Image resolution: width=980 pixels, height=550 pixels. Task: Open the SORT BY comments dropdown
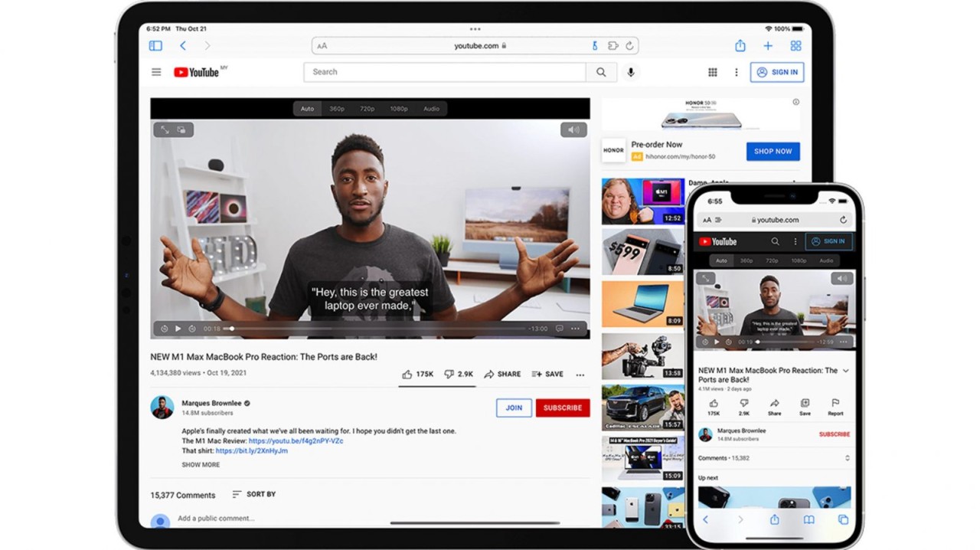[x=253, y=494]
